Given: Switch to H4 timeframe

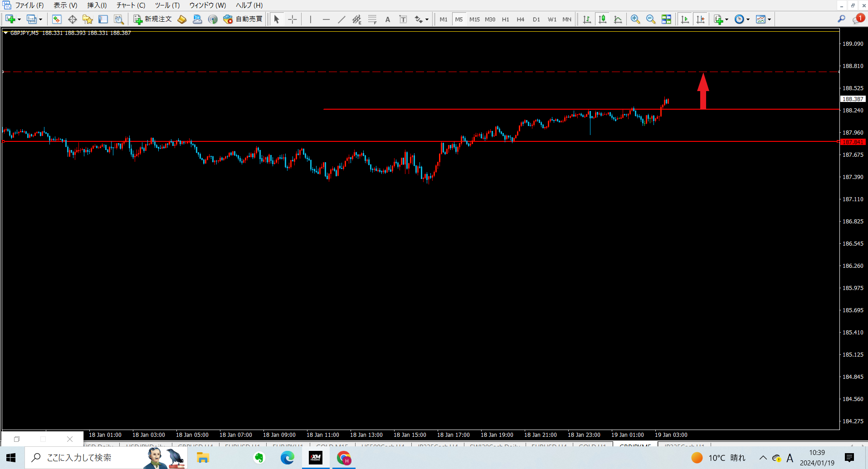Looking at the screenshot, I should [x=521, y=19].
